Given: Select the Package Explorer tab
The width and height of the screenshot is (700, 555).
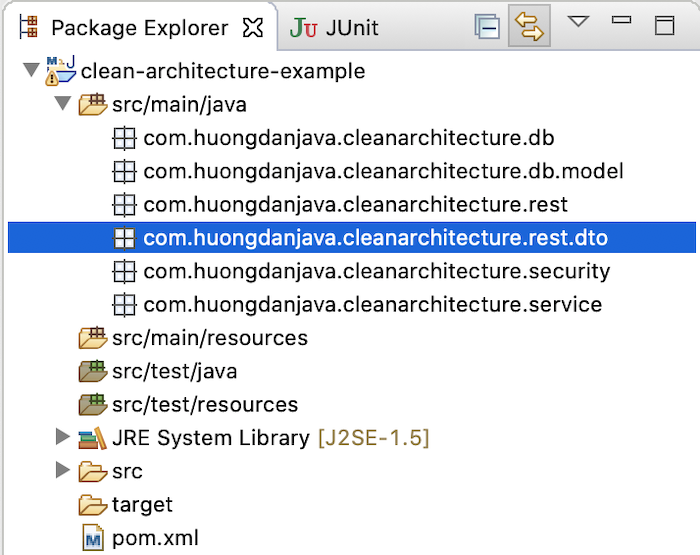Looking at the screenshot, I should (x=139, y=28).
